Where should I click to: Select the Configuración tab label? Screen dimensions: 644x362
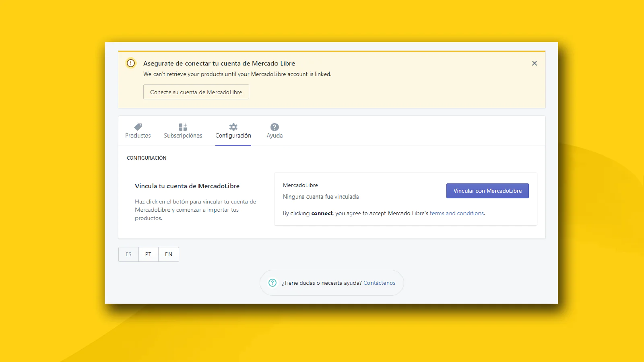[233, 136]
